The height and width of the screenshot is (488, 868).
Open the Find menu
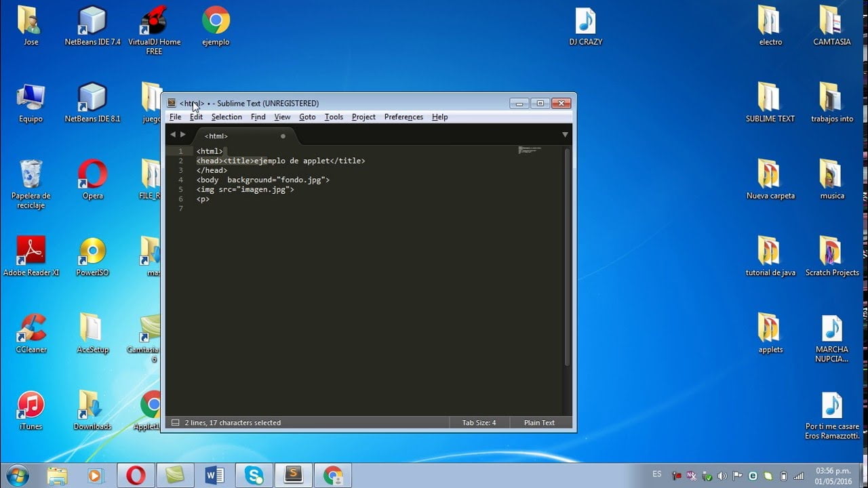click(258, 117)
